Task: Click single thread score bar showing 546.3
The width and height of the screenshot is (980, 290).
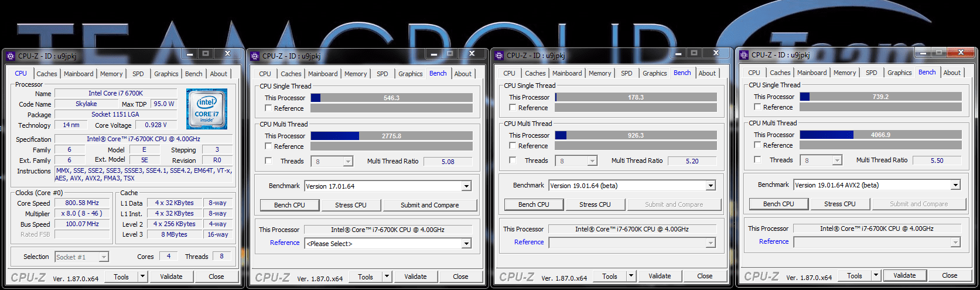Action: pos(391,98)
